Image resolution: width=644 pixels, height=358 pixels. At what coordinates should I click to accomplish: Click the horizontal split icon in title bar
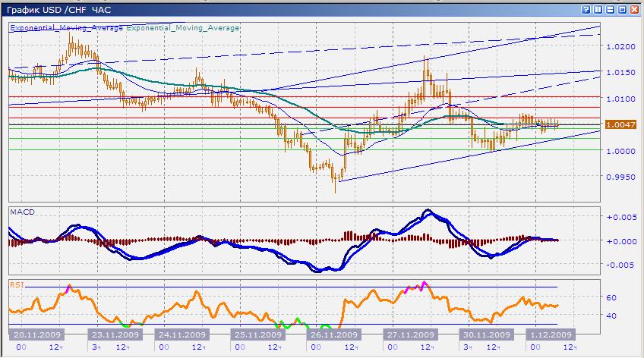click(x=611, y=9)
